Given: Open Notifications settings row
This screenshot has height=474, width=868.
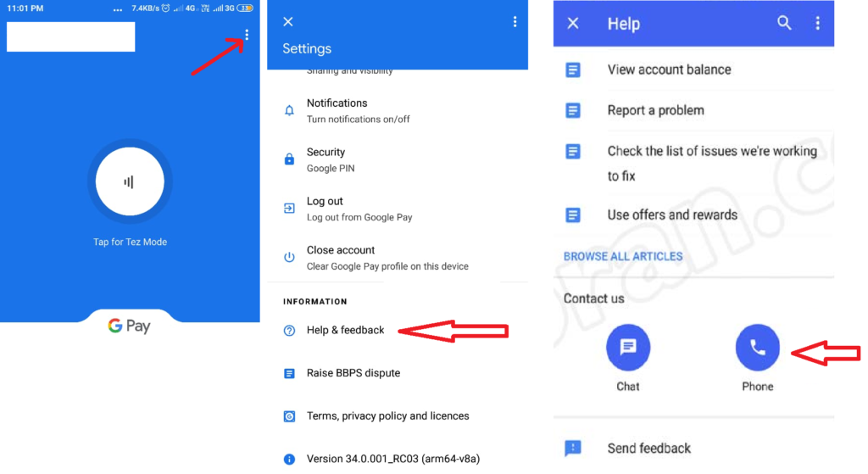Looking at the screenshot, I should pos(398,111).
